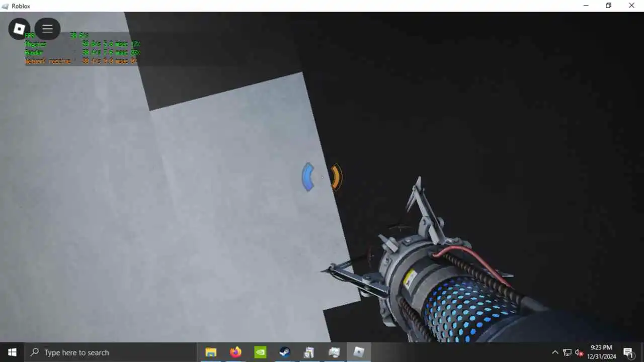Open Steam from the taskbar
Image resolution: width=644 pixels, height=362 pixels.
(x=285, y=352)
